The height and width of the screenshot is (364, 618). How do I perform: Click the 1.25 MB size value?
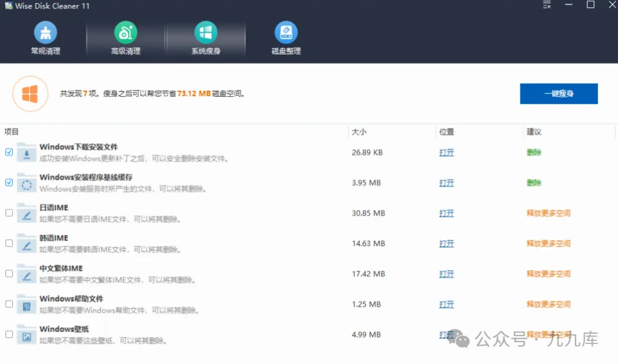367,304
